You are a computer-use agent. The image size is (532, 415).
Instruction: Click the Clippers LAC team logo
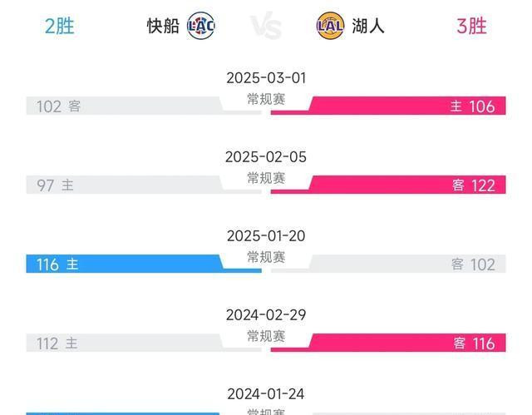201,26
